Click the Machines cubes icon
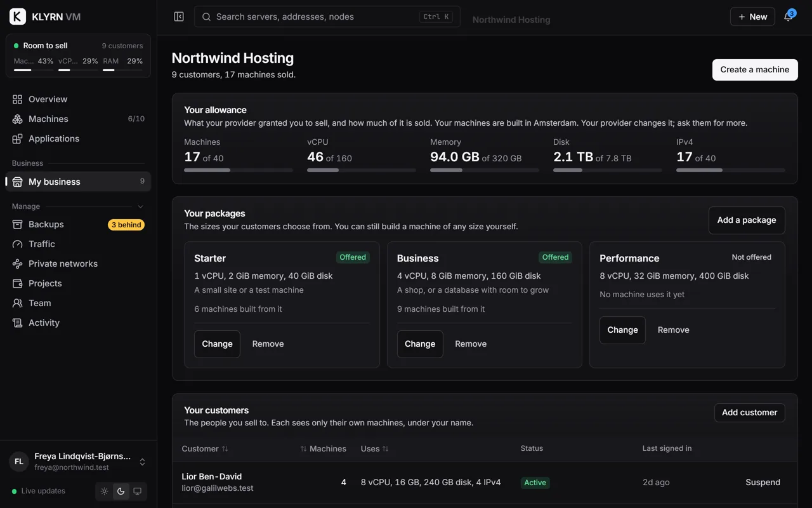 click(17, 119)
